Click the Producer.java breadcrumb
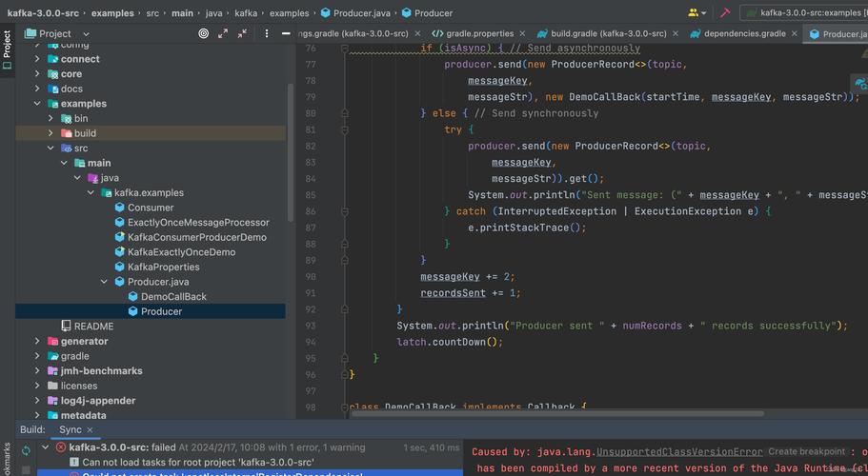 pos(355,12)
